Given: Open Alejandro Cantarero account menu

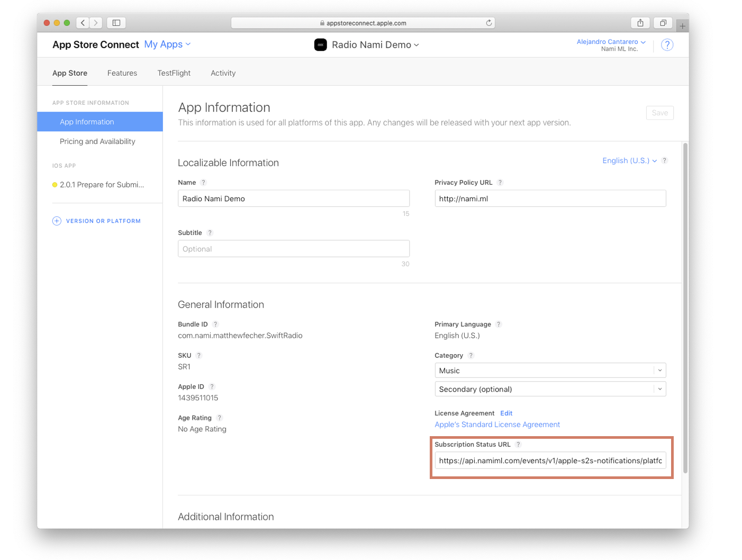Looking at the screenshot, I should (611, 42).
